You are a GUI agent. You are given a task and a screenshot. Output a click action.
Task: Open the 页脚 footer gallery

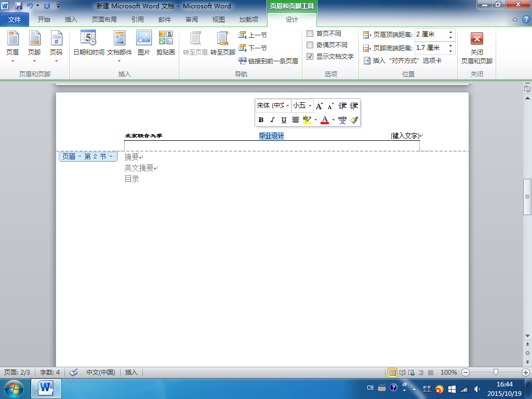coord(34,46)
